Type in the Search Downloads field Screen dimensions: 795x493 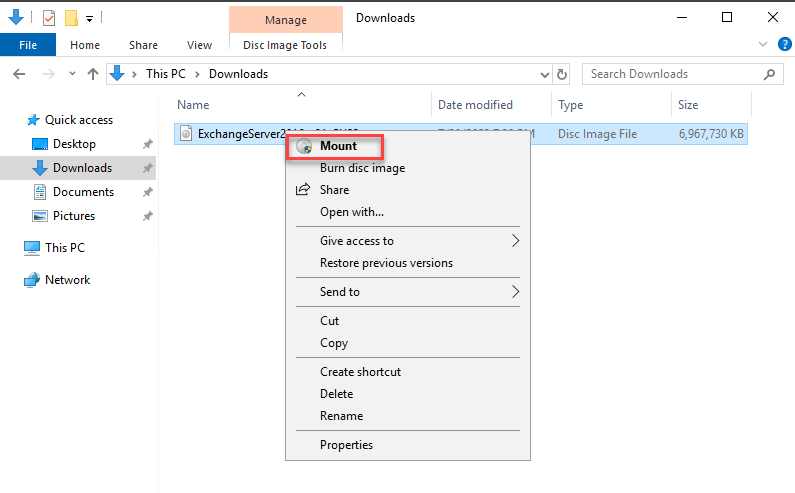click(670, 74)
